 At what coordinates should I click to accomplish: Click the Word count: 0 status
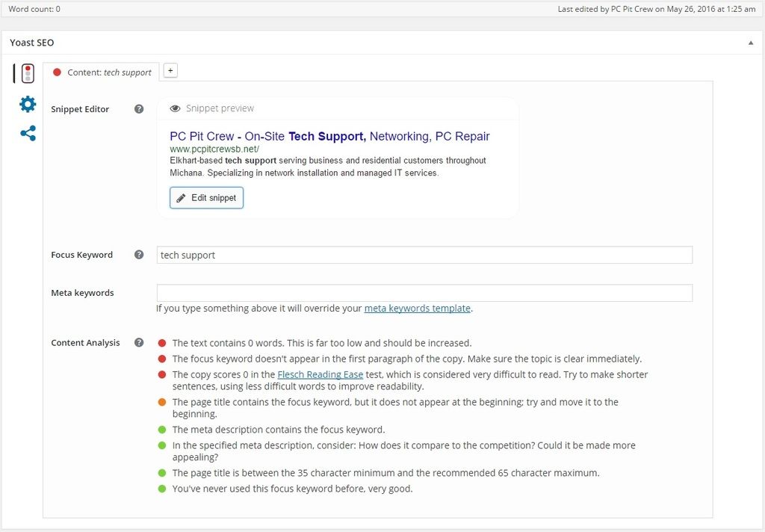click(34, 9)
